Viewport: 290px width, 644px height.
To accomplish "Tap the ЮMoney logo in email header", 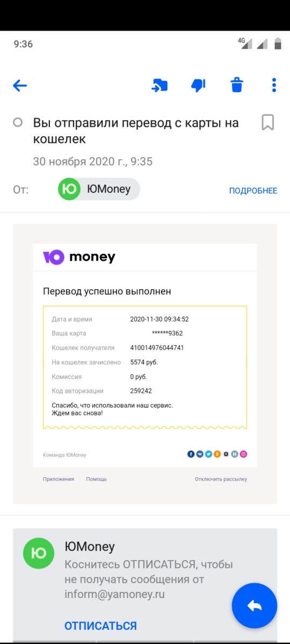I will [x=79, y=257].
